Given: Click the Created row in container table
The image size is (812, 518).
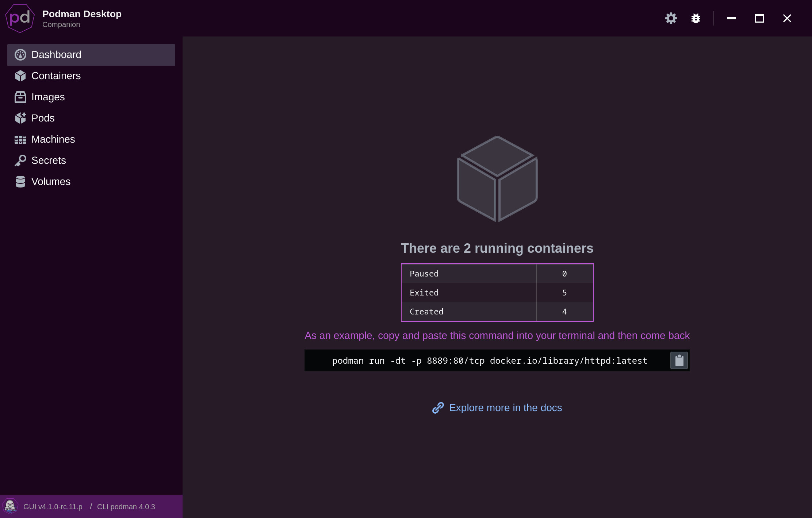Looking at the screenshot, I should (x=497, y=311).
